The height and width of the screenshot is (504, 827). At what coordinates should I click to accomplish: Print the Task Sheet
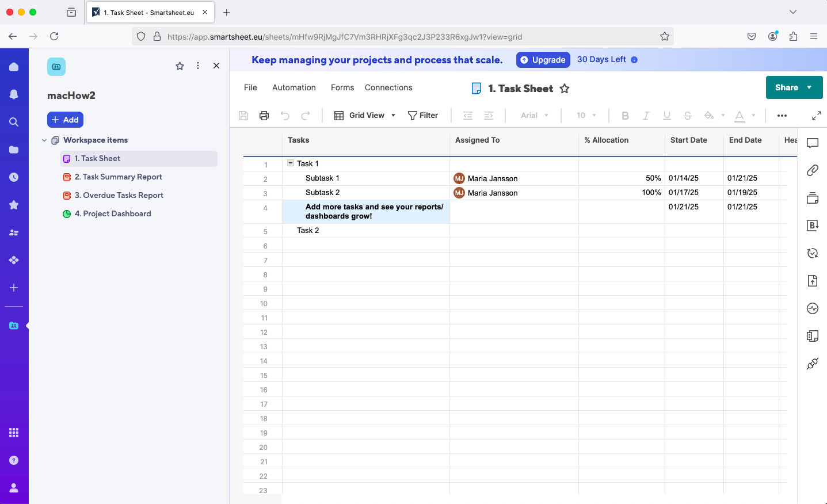click(264, 115)
